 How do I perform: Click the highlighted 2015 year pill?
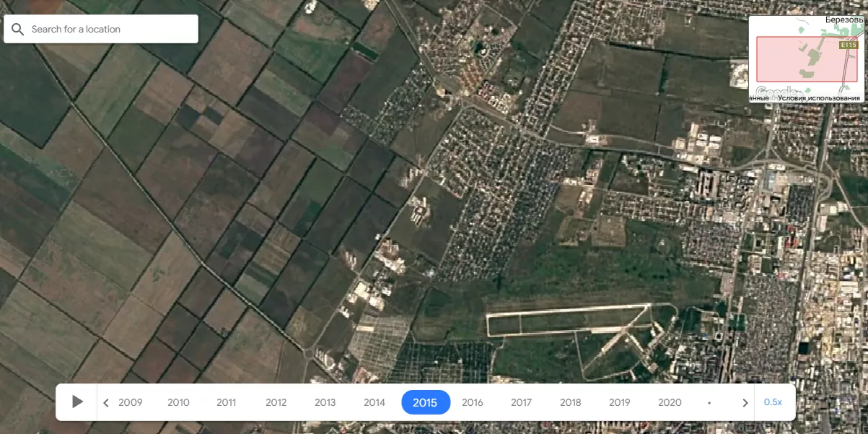[425, 403]
